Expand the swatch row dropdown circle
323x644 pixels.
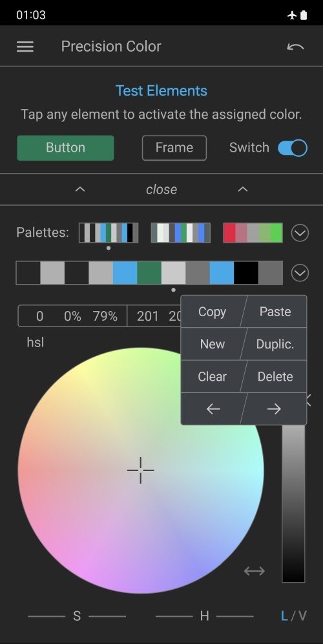click(300, 273)
